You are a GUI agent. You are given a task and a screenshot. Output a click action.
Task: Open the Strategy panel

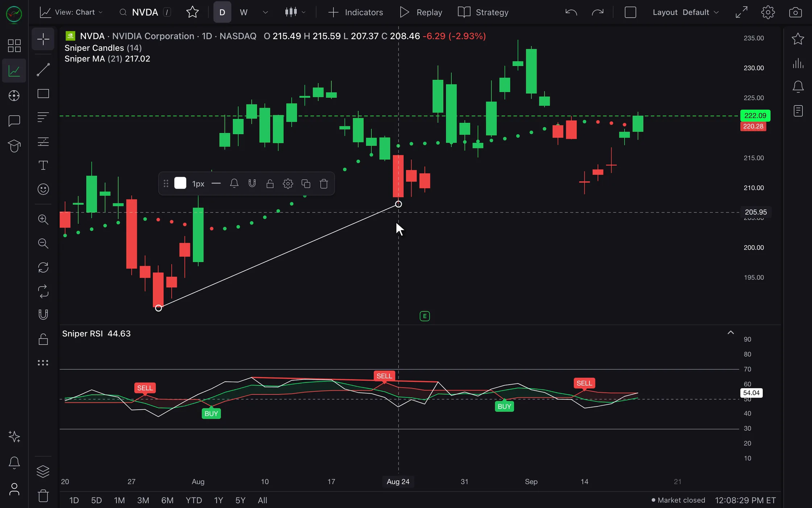tap(483, 12)
